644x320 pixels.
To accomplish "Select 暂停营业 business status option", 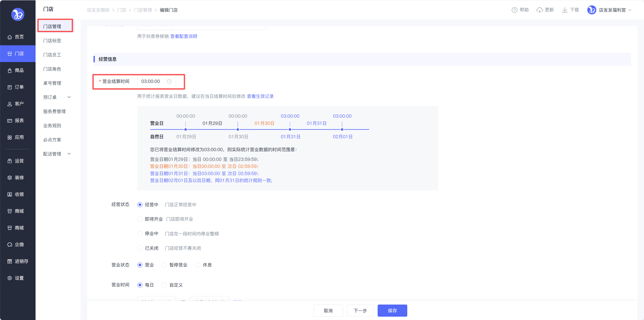I will pos(164,265).
